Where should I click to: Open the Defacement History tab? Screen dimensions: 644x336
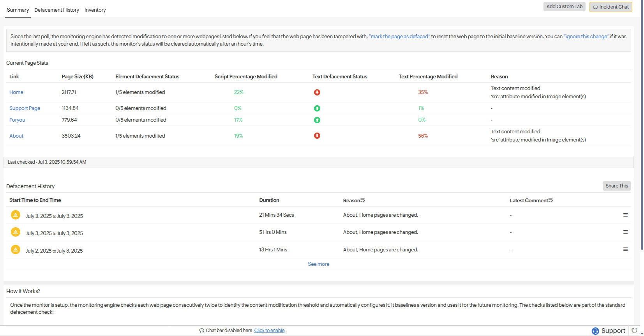pos(56,10)
